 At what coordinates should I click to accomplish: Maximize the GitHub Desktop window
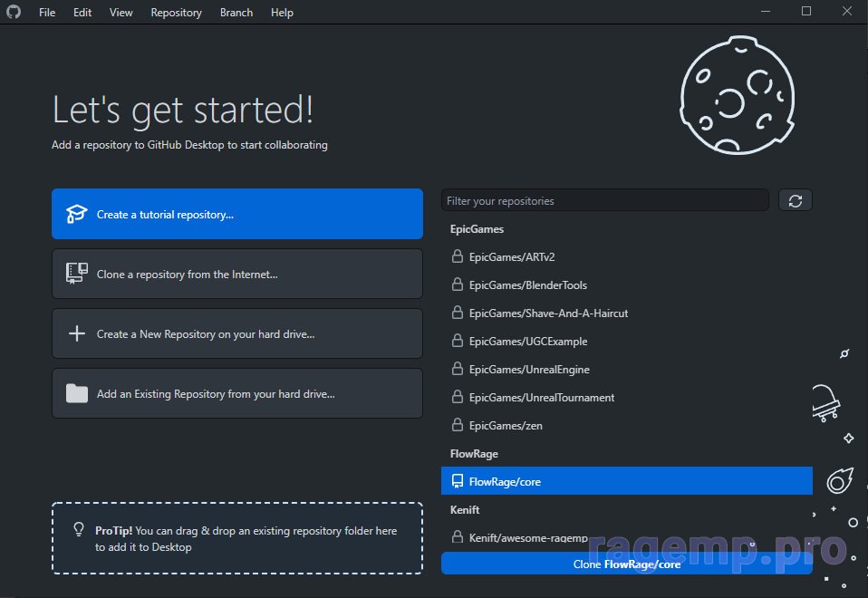click(x=806, y=12)
